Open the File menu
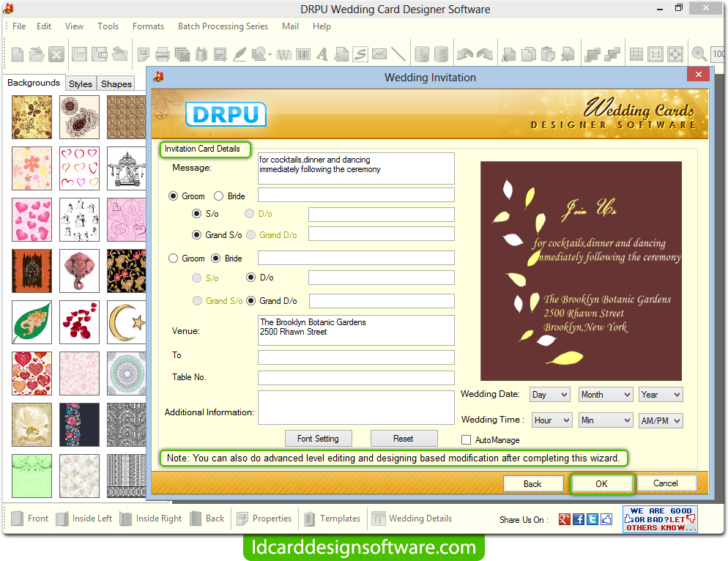 (x=19, y=26)
